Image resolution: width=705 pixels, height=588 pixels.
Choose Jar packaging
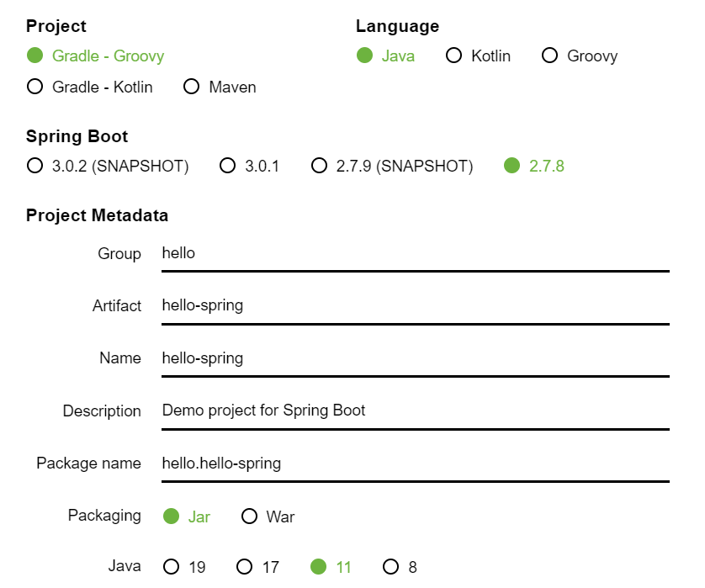172,516
